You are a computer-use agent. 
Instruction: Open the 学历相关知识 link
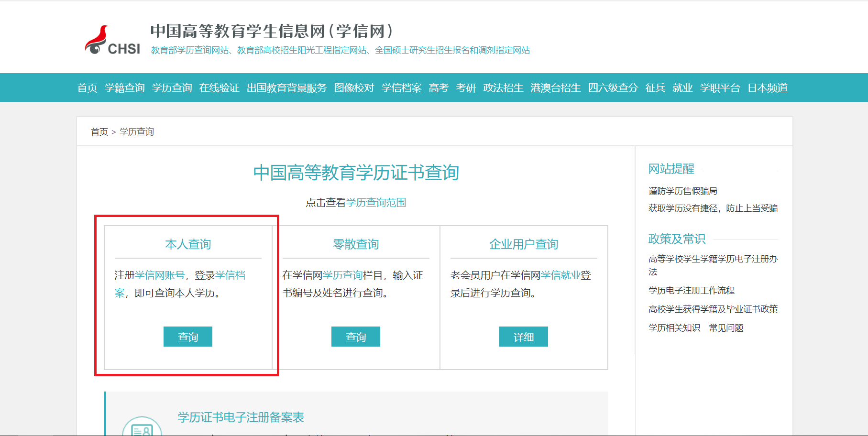click(674, 328)
